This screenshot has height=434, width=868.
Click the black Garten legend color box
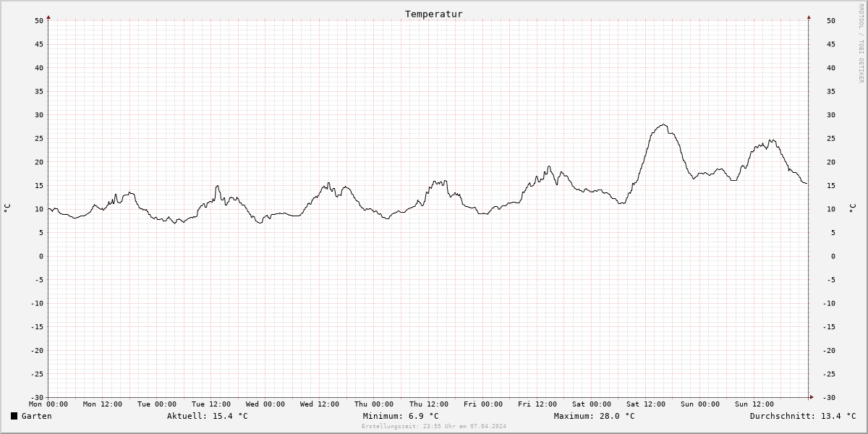(14, 416)
